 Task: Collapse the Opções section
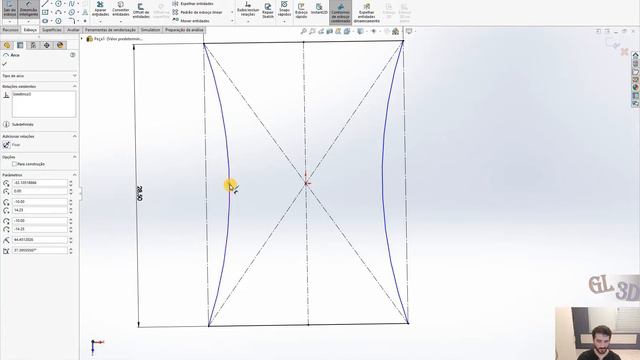[74, 157]
